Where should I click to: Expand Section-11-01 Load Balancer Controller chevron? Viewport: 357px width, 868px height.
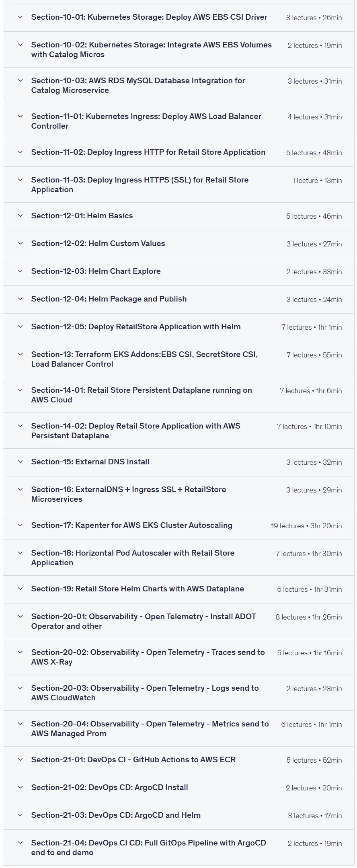pyautogui.click(x=20, y=117)
